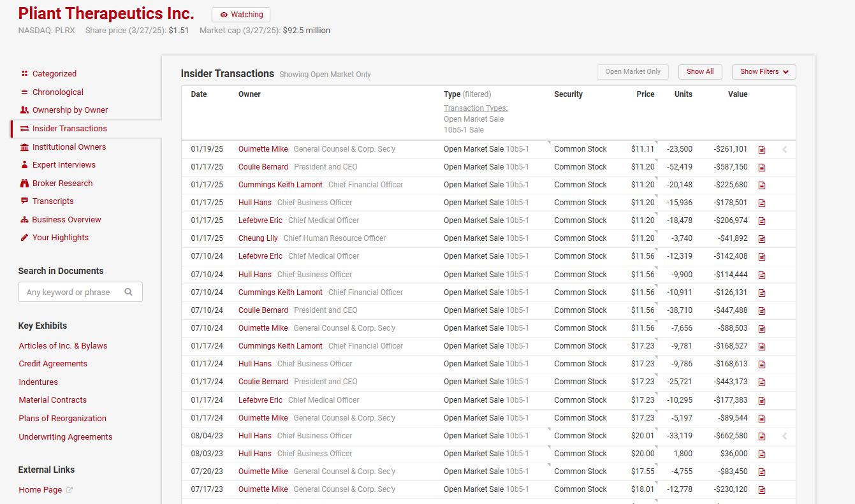Open filing icon for Cummings 07/10/24 row
The image size is (855, 504).
coord(762,293)
